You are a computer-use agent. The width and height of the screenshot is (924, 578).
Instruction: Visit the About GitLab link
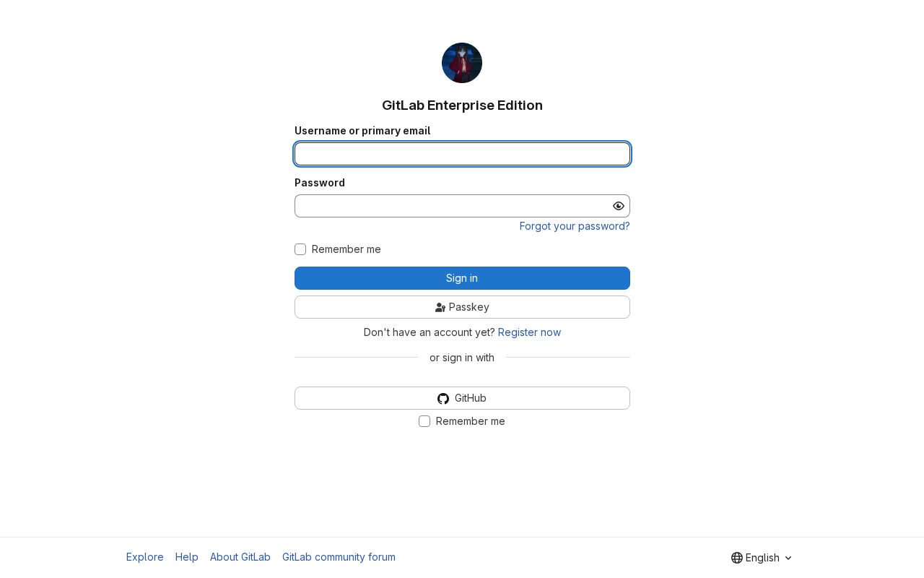(x=240, y=557)
